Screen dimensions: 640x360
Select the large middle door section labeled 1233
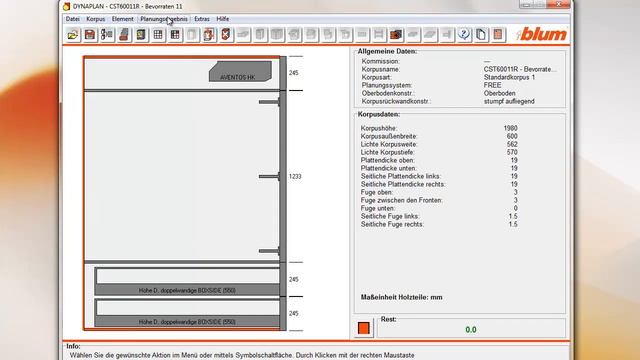(x=182, y=176)
